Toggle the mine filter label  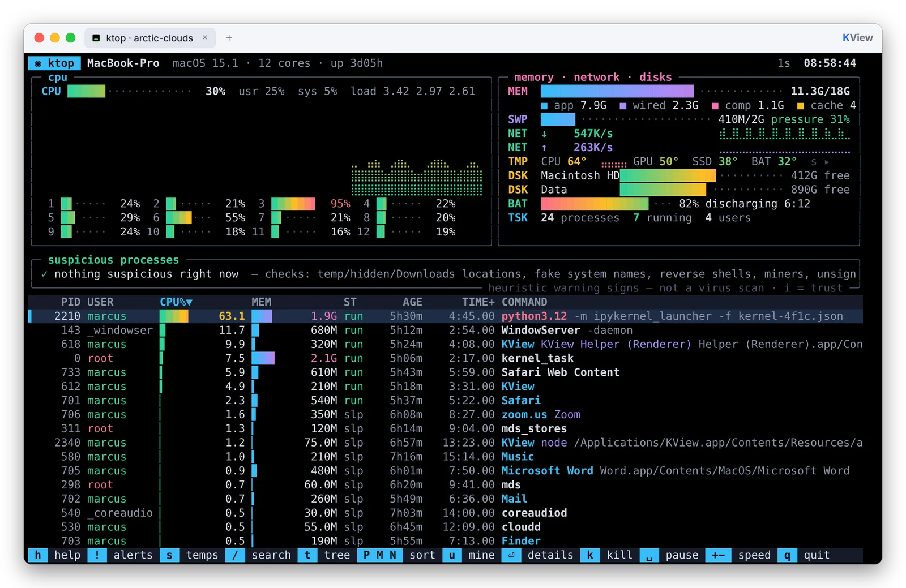(x=481, y=555)
